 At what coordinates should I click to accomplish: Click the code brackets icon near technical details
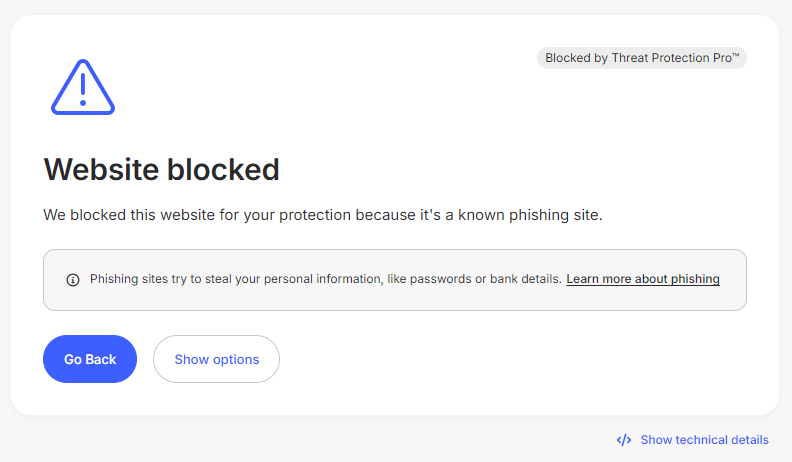click(624, 440)
